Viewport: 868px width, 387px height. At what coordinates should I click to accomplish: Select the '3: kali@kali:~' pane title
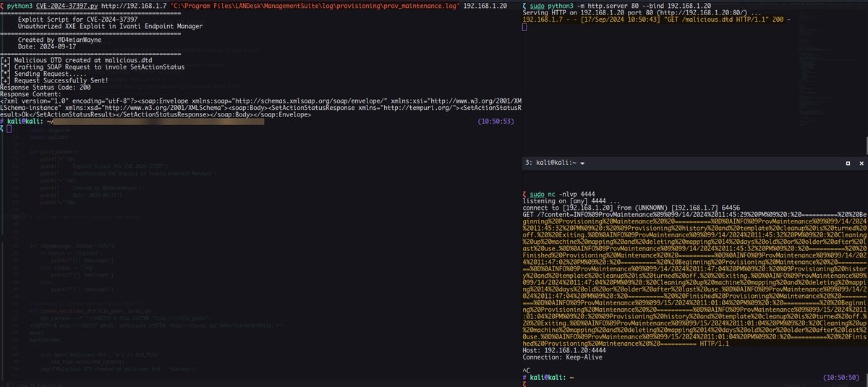(x=550, y=164)
